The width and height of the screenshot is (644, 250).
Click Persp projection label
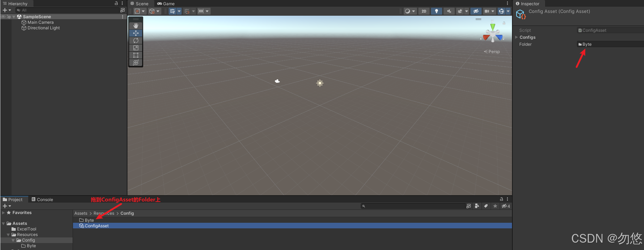(x=492, y=52)
